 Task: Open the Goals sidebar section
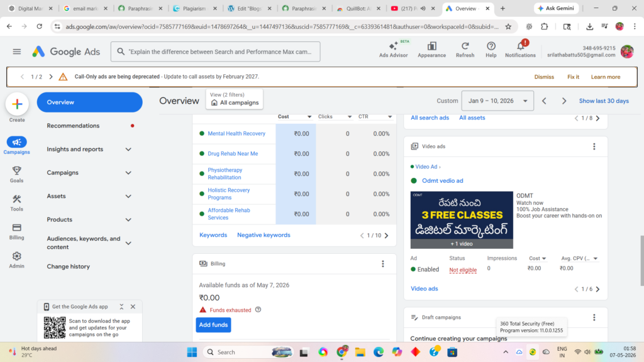(16, 175)
